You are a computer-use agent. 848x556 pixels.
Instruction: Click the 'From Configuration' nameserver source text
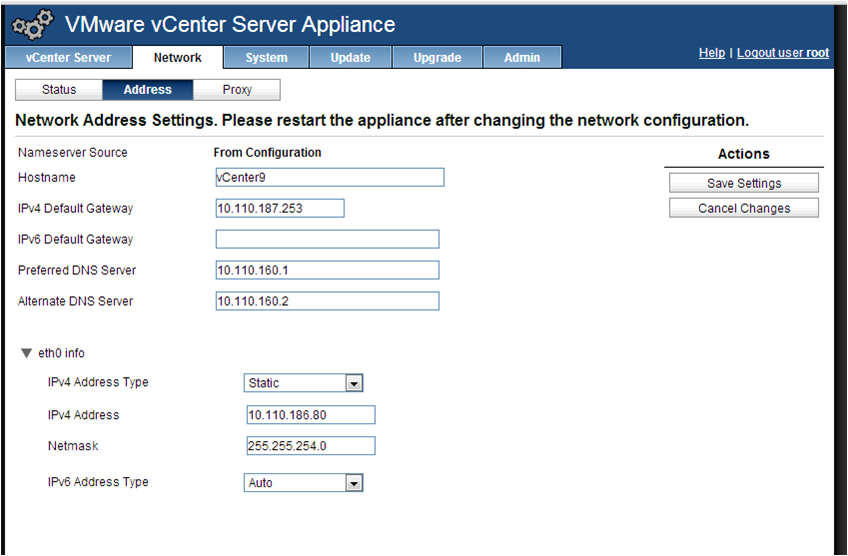tap(267, 153)
